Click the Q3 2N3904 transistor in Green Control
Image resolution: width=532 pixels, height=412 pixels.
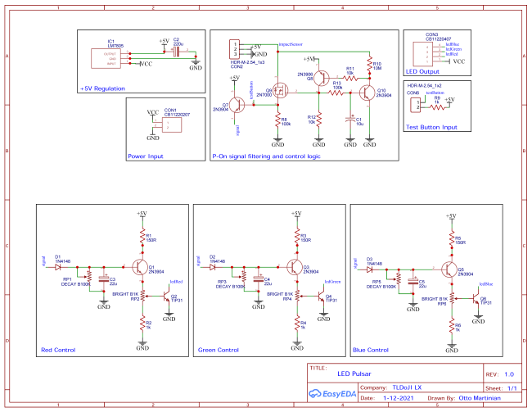point(293,267)
